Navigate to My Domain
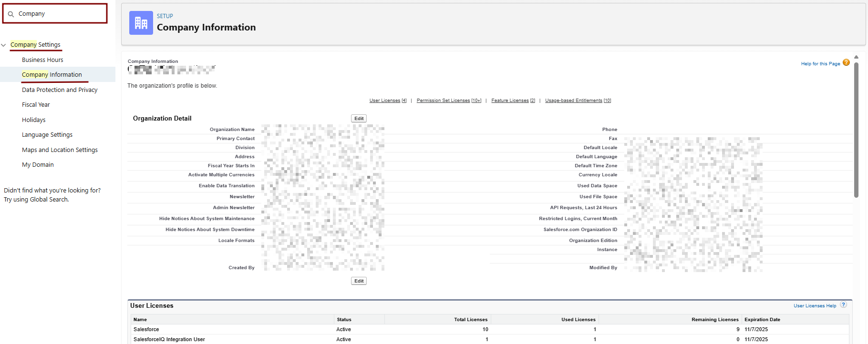 (38, 165)
